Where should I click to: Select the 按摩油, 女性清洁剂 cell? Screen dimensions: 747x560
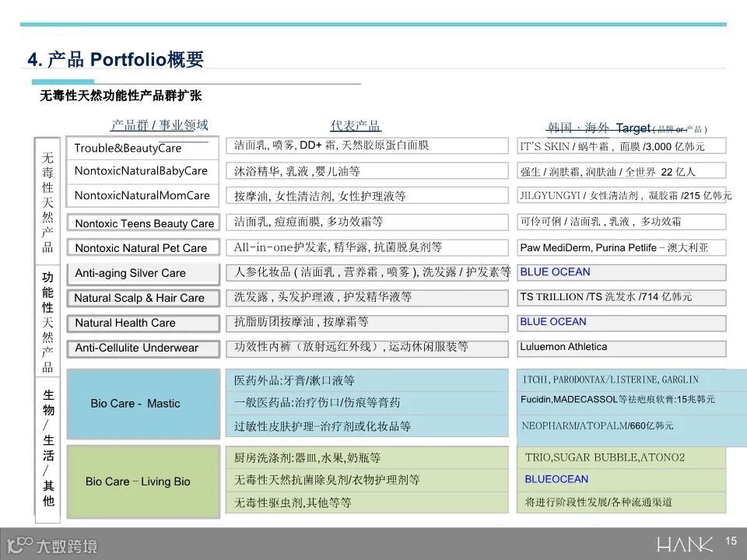pyautogui.click(x=366, y=196)
